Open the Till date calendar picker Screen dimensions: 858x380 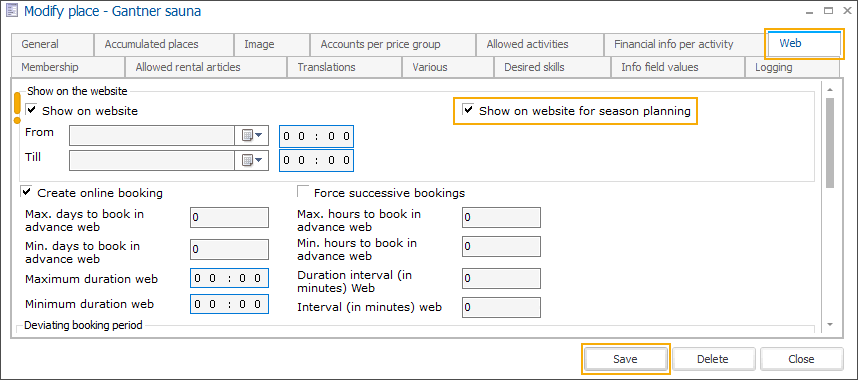pos(252,160)
